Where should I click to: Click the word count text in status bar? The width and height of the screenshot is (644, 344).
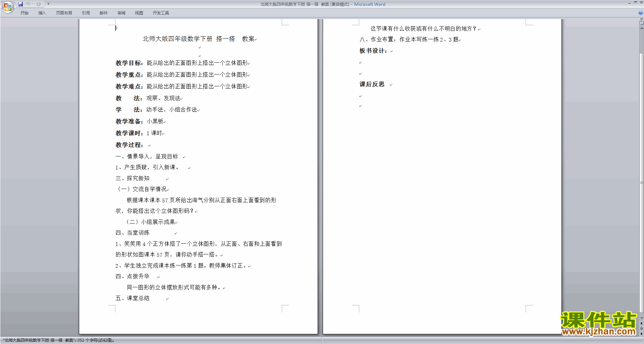(x=59, y=340)
